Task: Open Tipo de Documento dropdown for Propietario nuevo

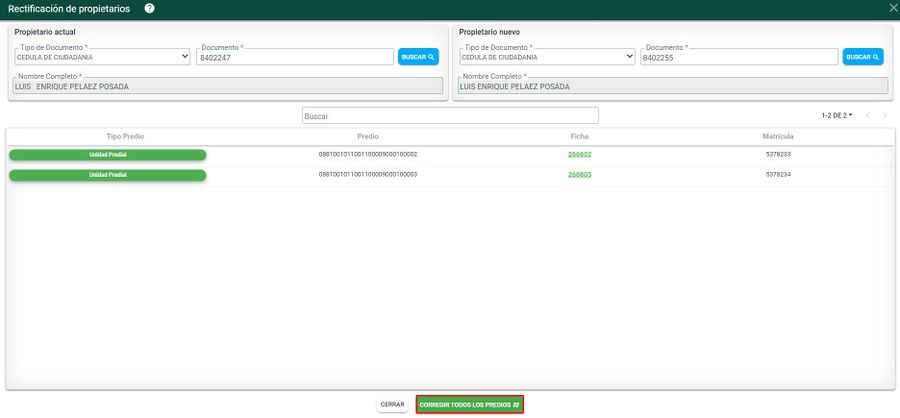Action: pyautogui.click(x=546, y=57)
